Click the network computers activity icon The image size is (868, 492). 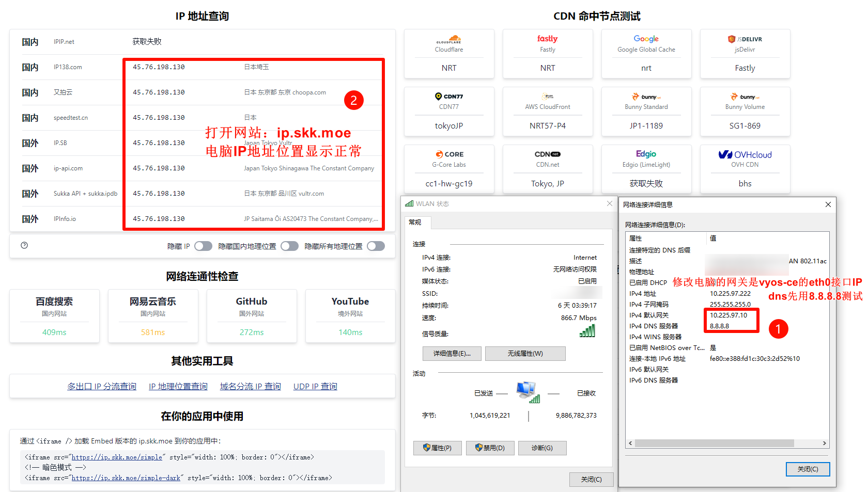tap(528, 393)
